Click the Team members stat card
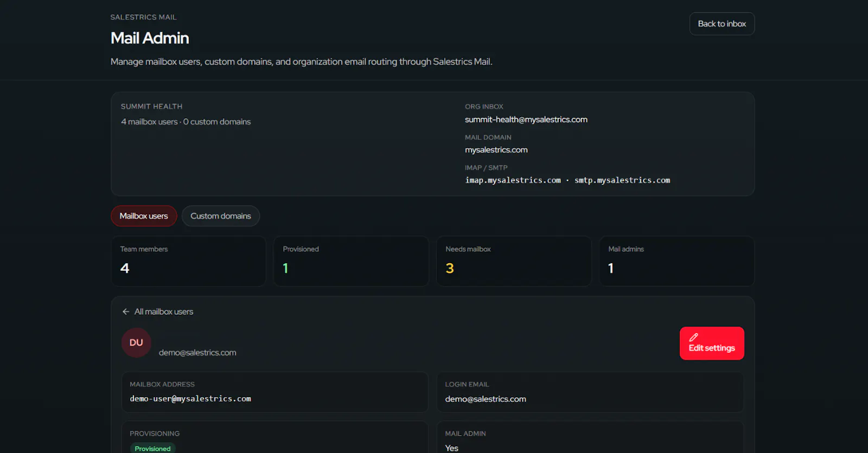This screenshot has width=868, height=453. tap(189, 261)
